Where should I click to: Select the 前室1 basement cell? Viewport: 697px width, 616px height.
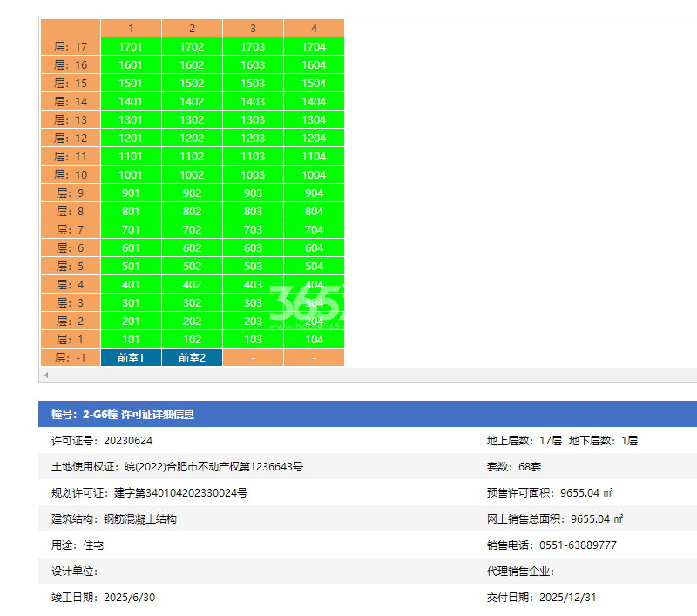coord(131,358)
